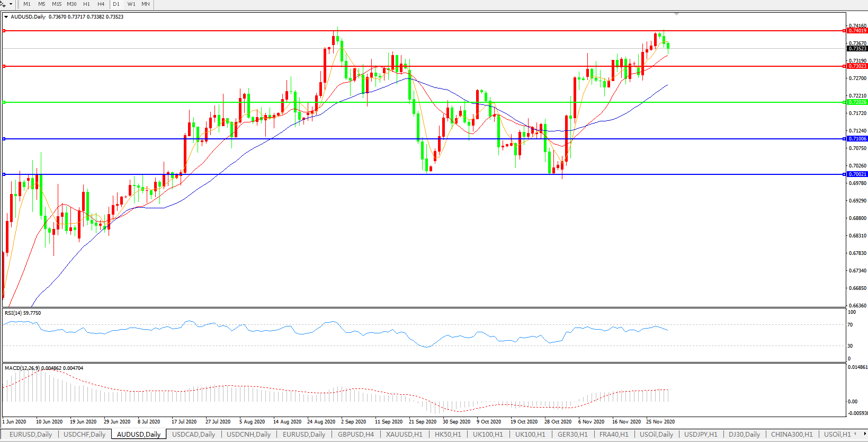Open dropdown arrow beside the top-left toolbar icon
Image resolution: width=868 pixels, height=442 pixels.
tap(11, 4)
